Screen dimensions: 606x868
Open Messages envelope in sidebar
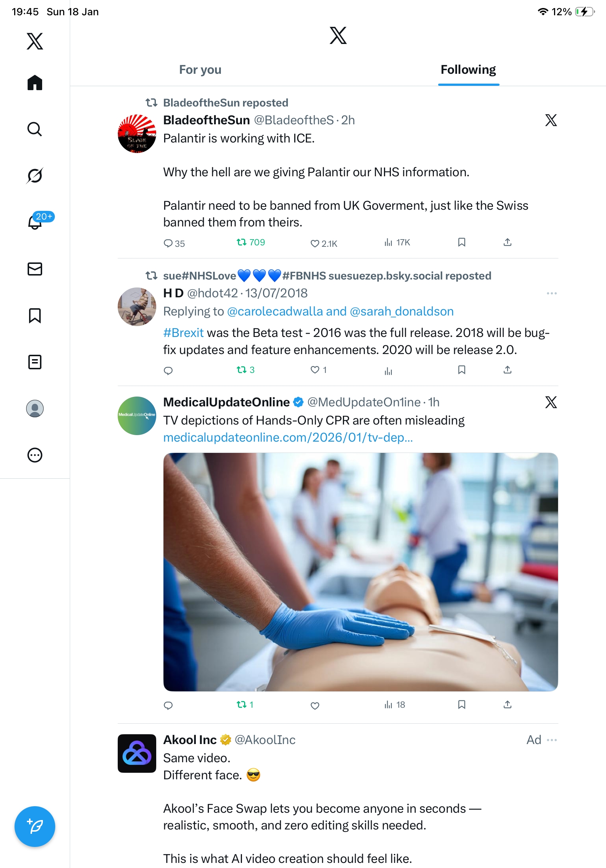35,269
